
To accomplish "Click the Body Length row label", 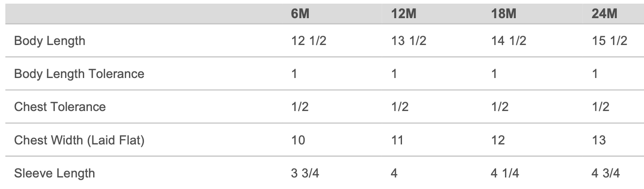I will [49, 41].
